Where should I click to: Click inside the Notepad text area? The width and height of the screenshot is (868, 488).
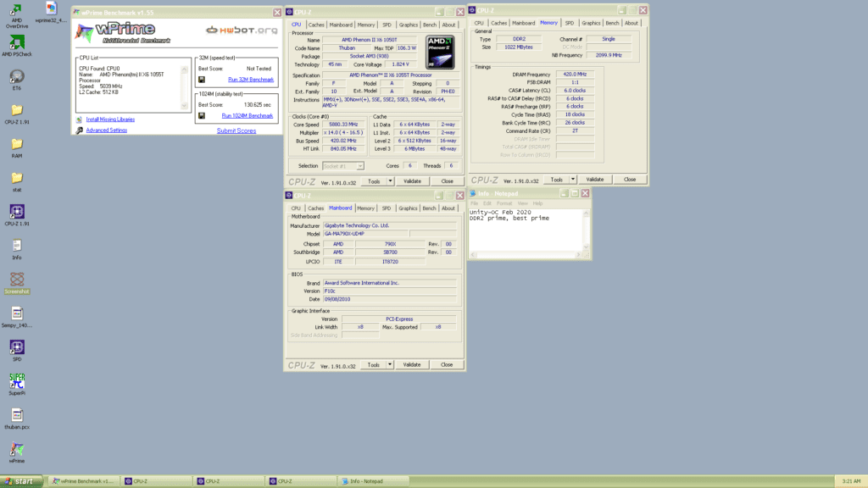(526, 230)
